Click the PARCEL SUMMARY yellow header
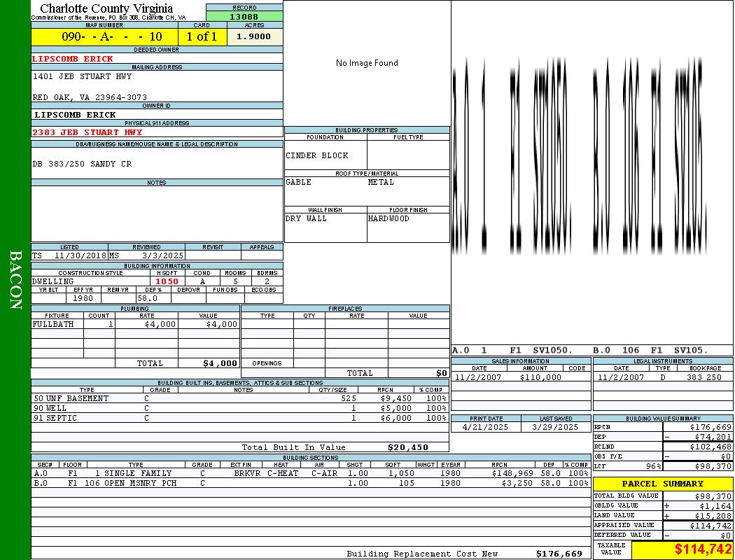Viewport: 735px width, 560px height. [x=663, y=484]
